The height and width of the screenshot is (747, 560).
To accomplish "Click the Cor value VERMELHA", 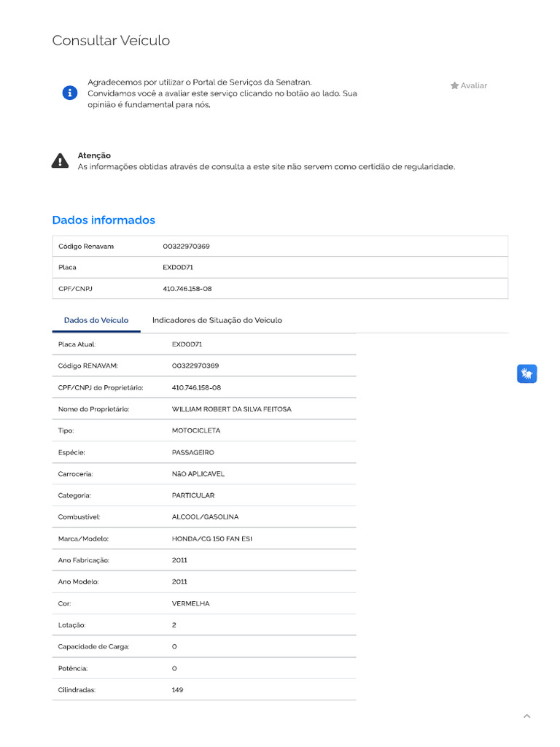I will pyautogui.click(x=190, y=603).
